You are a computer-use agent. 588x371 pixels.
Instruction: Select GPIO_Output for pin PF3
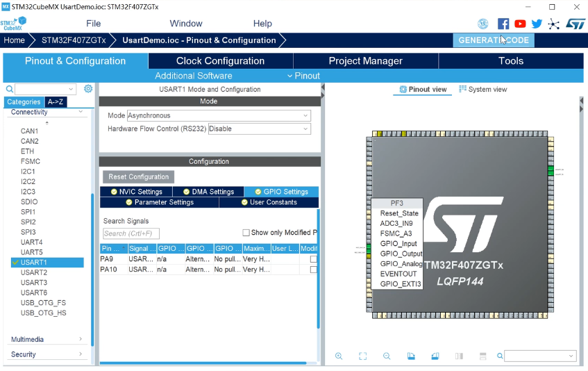tap(401, 254)
